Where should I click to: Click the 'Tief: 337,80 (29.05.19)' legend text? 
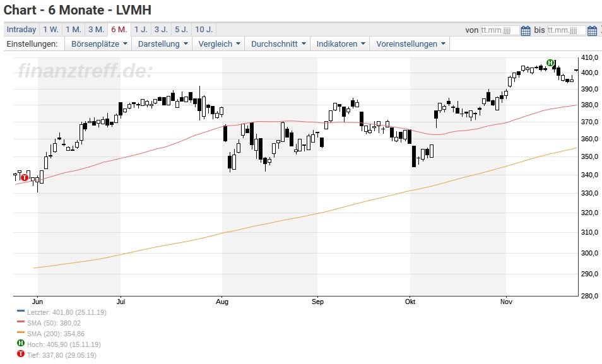click(61, 356)
